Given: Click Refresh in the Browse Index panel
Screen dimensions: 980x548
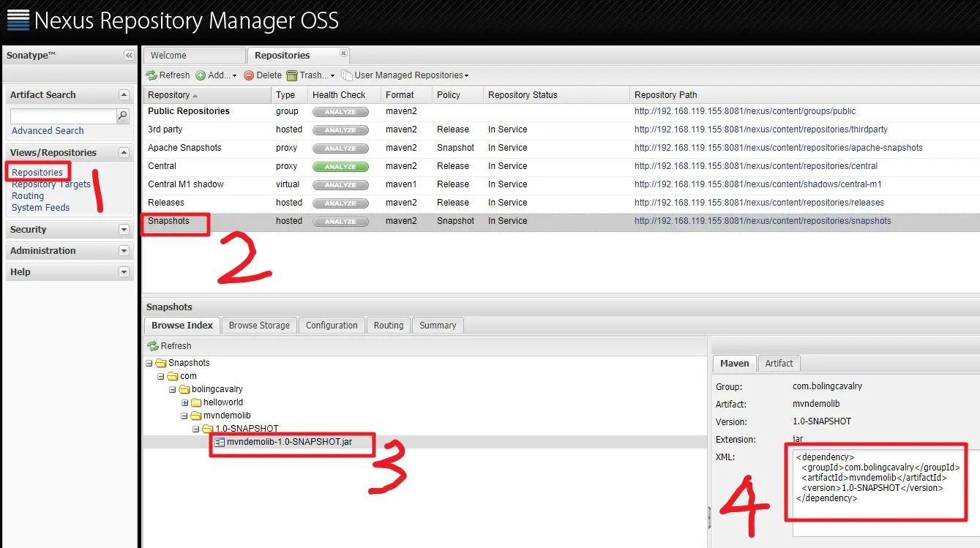Looking at the screenshot, I should tap(169, 346).
